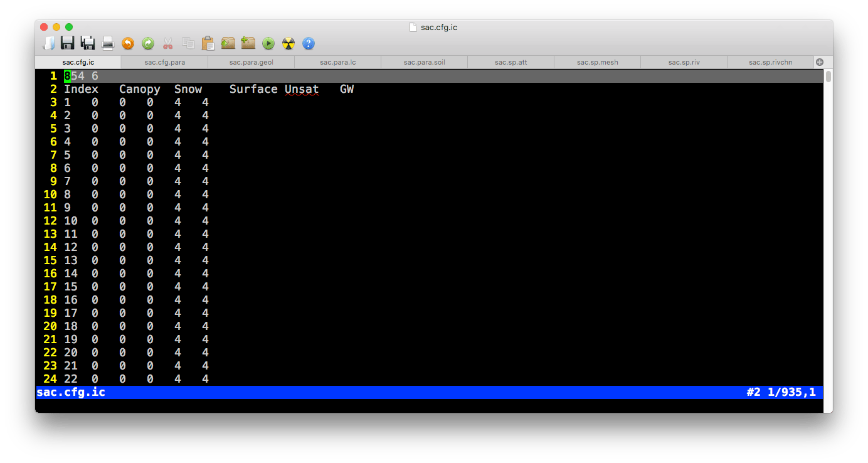Click the status bar filename sac.cfg.ic
The width and height of the screenshot is (868, 463).
71,393
